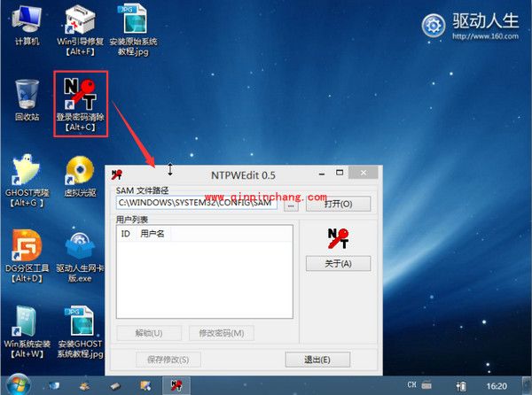Image resolution: width=532 pixels, height=395 pixels.
Task: Click the fourth taskbar tool icon
Action: [x=145, y=385]
